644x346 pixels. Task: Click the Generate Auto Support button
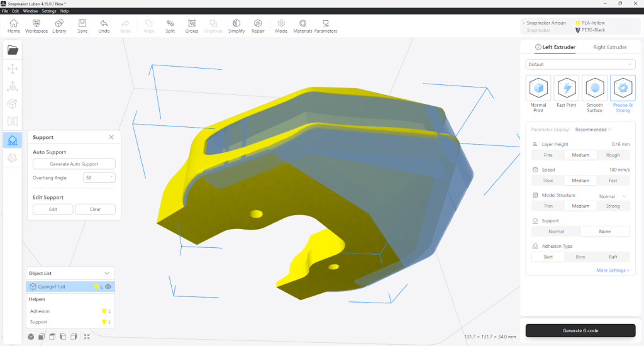click(x=74, y=164)
